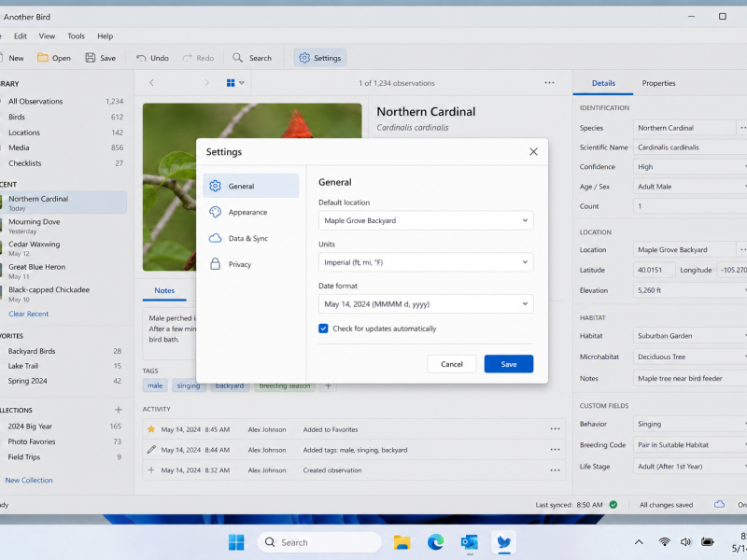The width and height of the screenshot is (747, 560).
Task: Open options for Added tags activity row
Action: (555, 450)
